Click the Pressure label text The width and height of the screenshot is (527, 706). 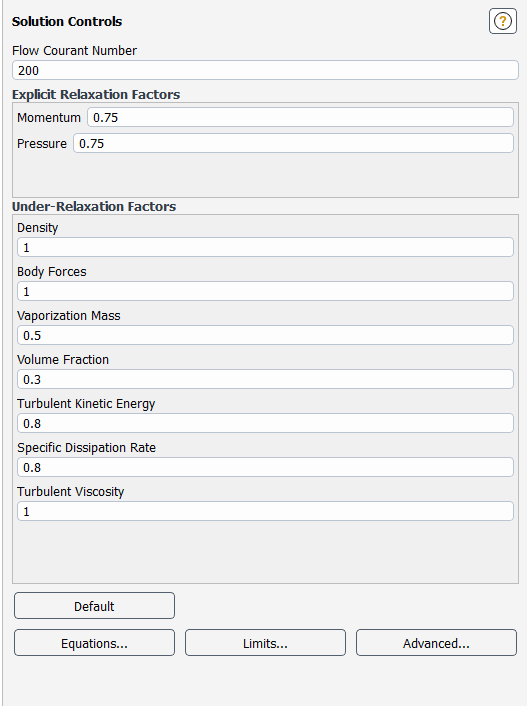click(42, 144)
